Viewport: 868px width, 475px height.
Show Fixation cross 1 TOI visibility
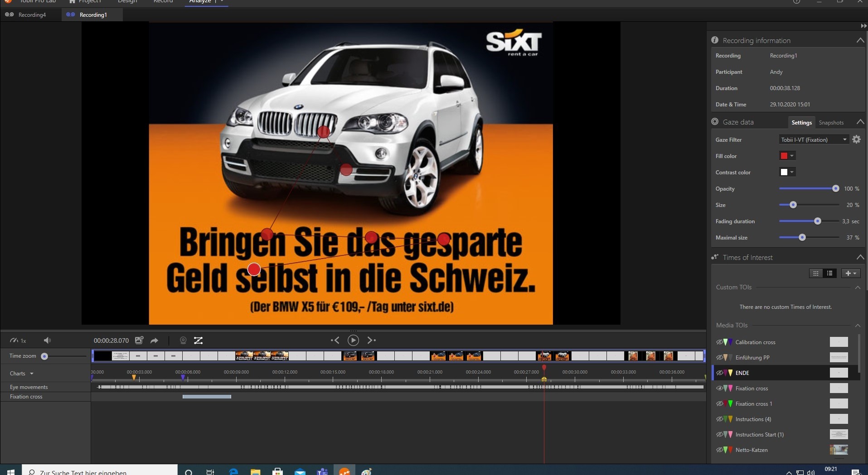point(719,403)
